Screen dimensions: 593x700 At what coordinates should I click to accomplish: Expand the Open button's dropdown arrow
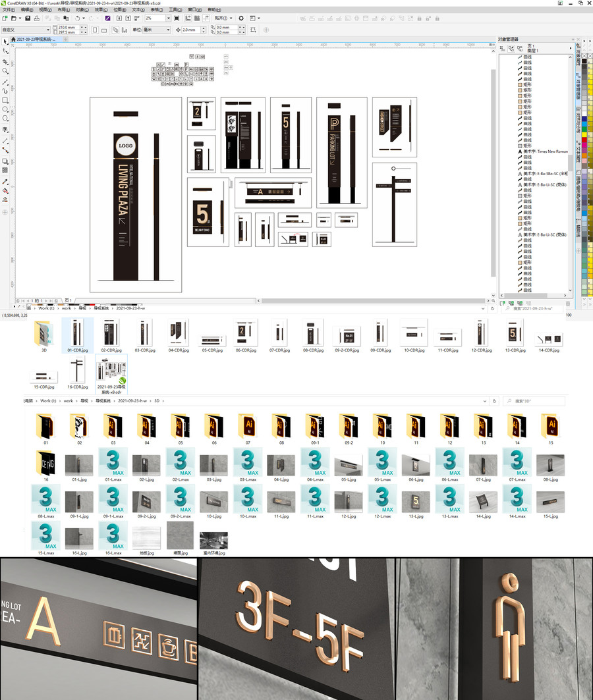point(20,18)
